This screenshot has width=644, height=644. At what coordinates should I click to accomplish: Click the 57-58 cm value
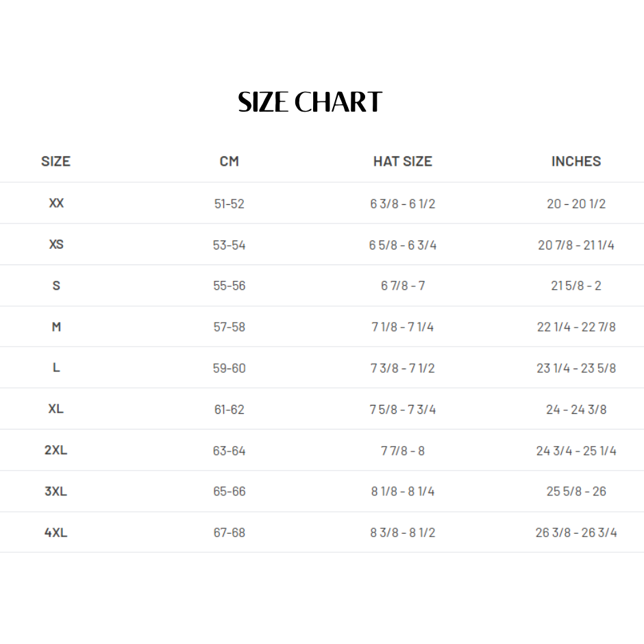point(229,327)
